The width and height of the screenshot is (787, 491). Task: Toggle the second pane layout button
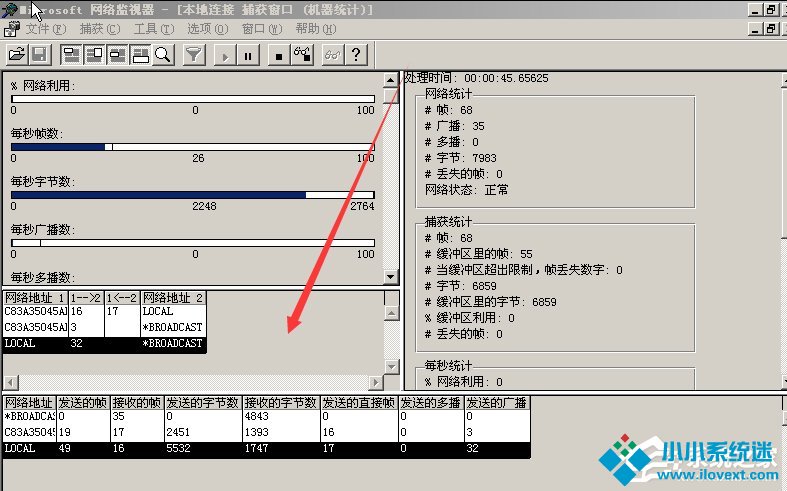pos(94,54)
